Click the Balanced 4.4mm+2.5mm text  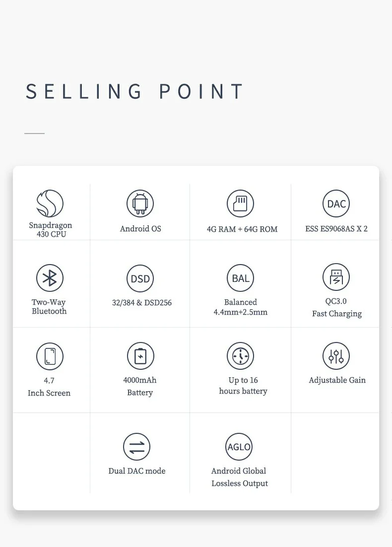(x=241, y=307)
